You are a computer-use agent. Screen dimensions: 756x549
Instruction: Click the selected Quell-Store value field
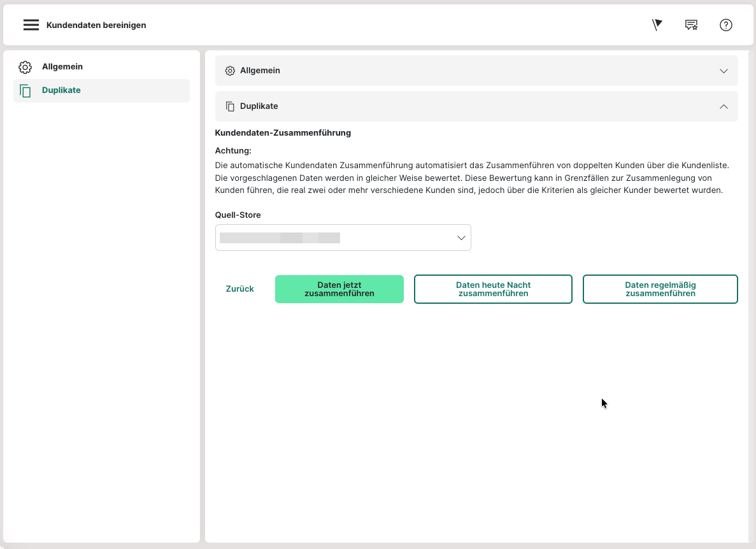(331, 238)
